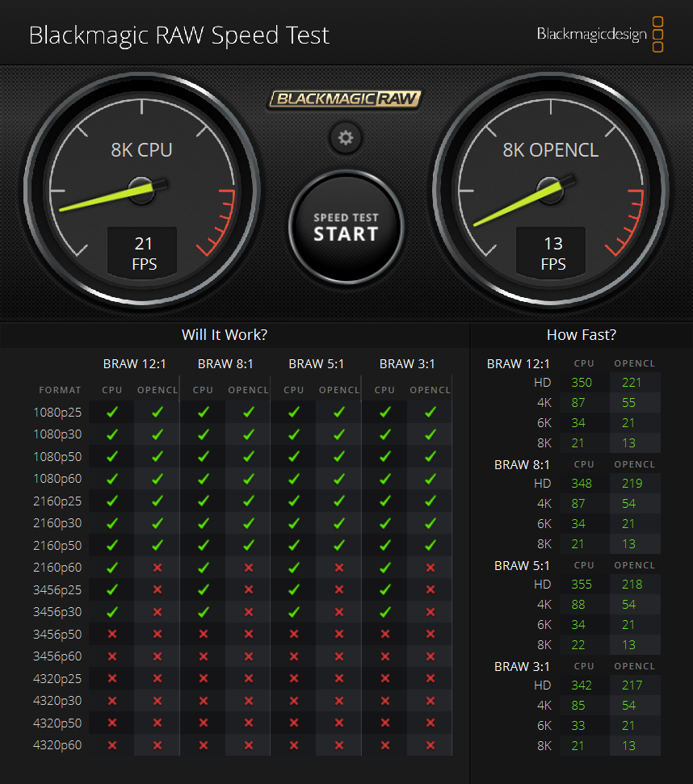Click 3456p50 BRAW 12:1 CPU red cross
The height and width of the screenshot is (784, 693).
[112, 634]
